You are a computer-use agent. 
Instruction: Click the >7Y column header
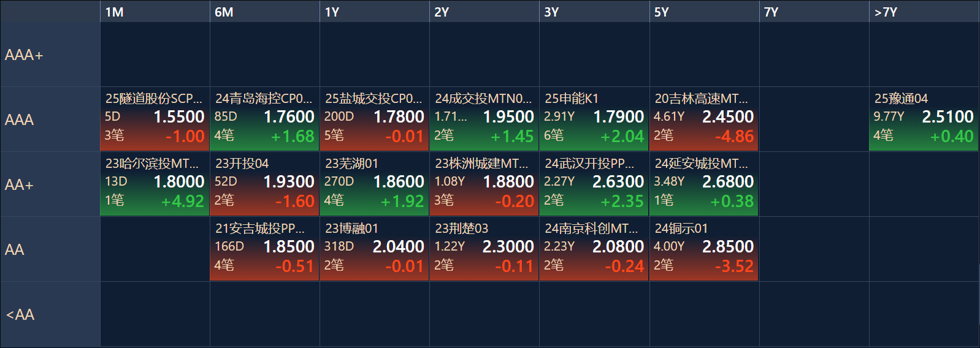click(x=924, y=12)
